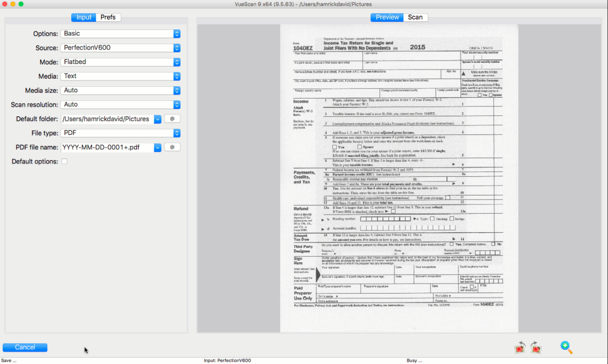Click the rotate left image icon

point(520,348)
